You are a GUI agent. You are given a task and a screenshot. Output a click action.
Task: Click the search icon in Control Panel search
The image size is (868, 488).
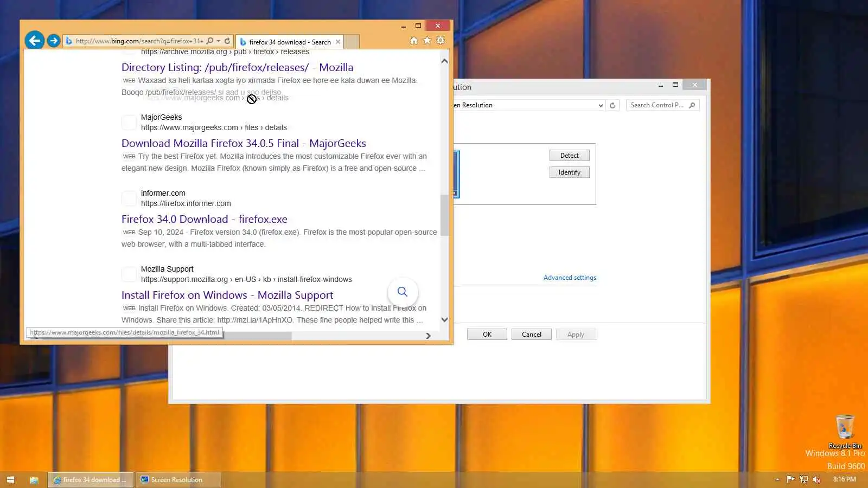coord(692,105)
